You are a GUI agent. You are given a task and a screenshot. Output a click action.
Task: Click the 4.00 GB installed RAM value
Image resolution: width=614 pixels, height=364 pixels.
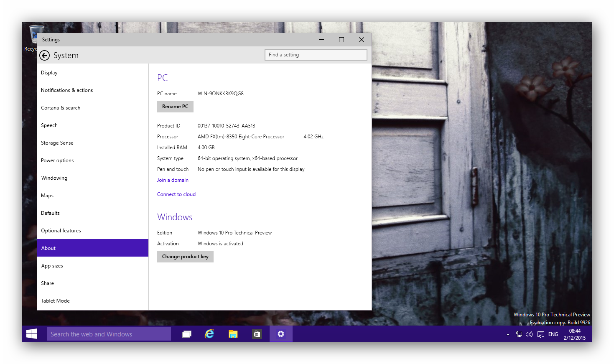coord(206,148)
